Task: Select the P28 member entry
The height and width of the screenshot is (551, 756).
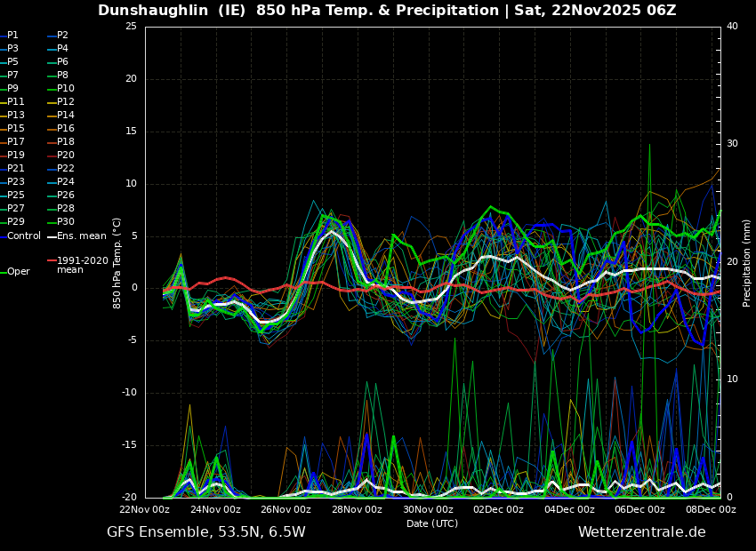Action: click(x=66, y=209)
